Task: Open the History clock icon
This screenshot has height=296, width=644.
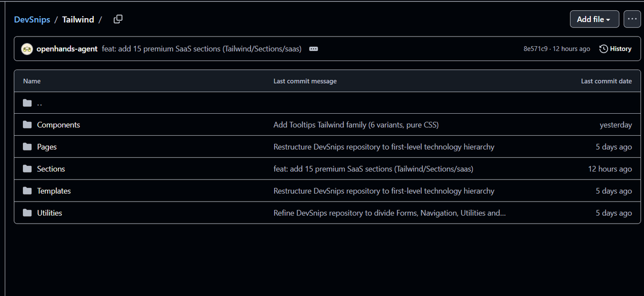Action: [x=604, y=49]
